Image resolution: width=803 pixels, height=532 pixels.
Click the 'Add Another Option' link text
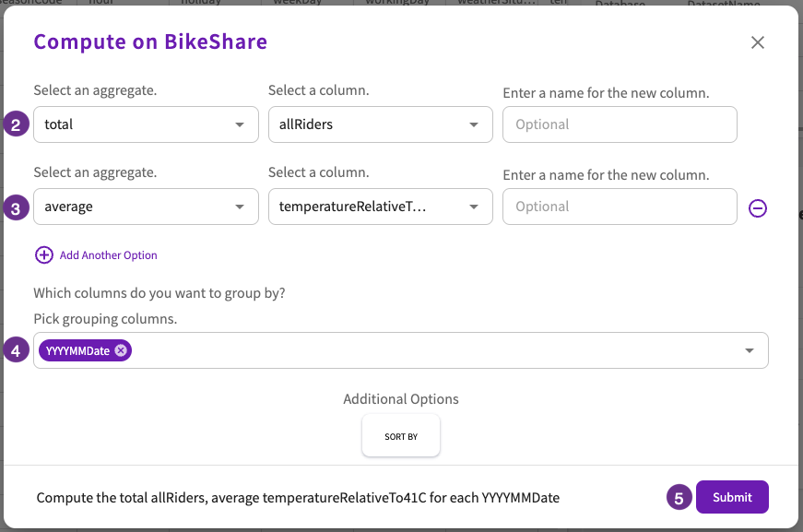[x=109, y=255]
